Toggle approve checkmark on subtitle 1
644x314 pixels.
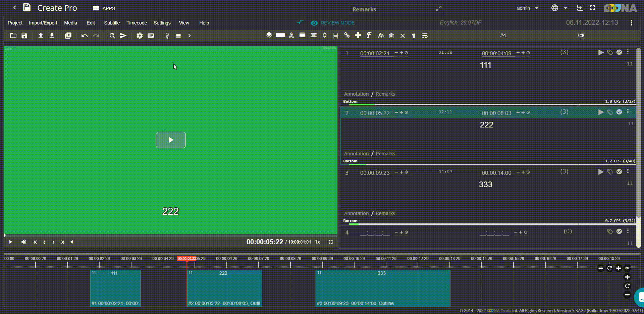(x=619, y=52)
